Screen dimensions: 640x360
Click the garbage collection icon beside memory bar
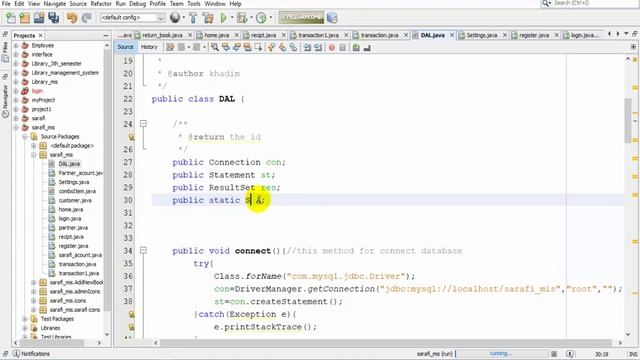pyautogui.click(x=332, y=18)
